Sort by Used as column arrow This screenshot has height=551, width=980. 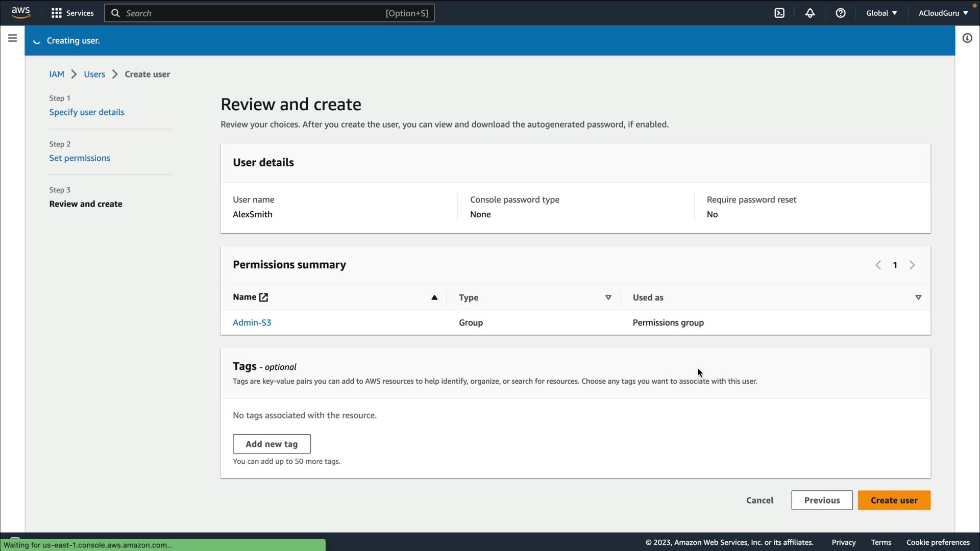click(x=918, y=297)
